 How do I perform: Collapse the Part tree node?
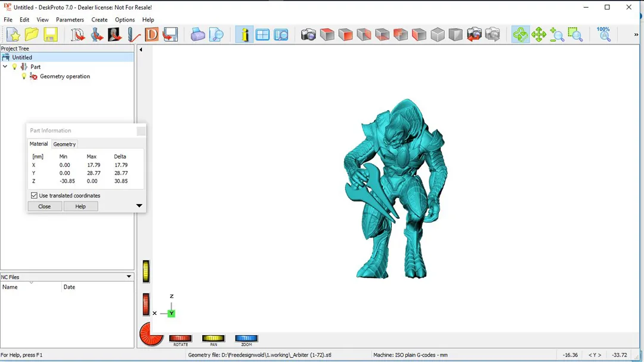(x=5, y=67)
